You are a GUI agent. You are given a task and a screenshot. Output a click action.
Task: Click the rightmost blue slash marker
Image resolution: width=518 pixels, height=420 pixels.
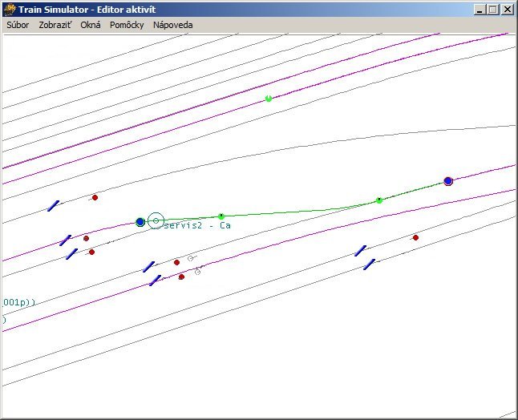click(x=369, y=264)
